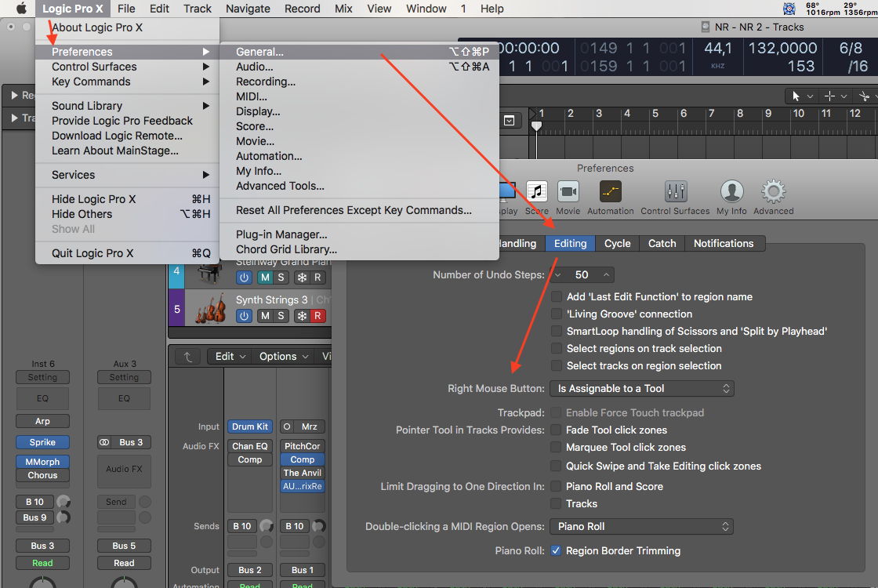The height and width of the screenshot is (588, 878).
Task: Expand the Services submenu
Action: coord(127,175)
